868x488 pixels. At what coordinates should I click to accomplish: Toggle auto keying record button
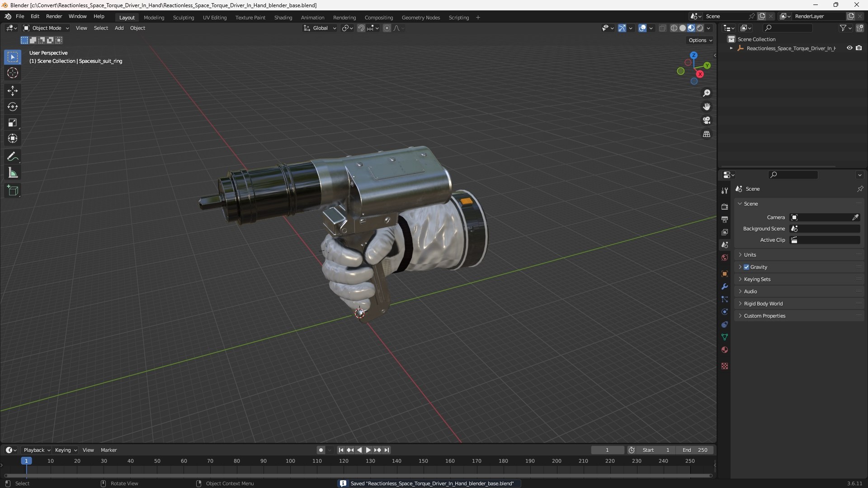321,450
